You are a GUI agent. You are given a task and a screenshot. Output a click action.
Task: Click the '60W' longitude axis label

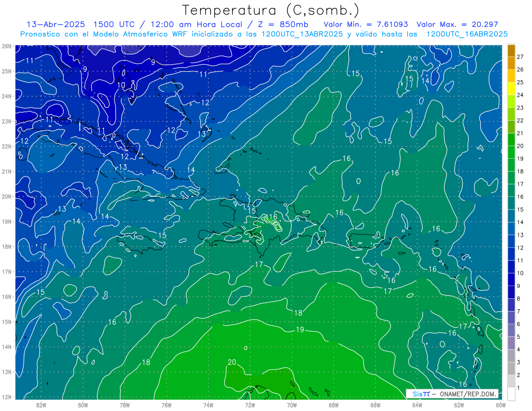pyautogui.click(x=501, y=405)
